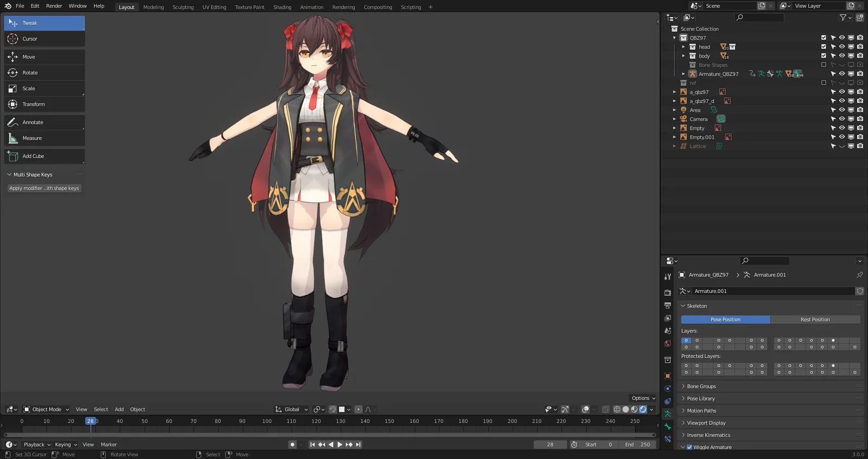Viewport: 868px width, 459px height.
Task: Click Apply modifier with shape keys button
Action: (44, 188)
